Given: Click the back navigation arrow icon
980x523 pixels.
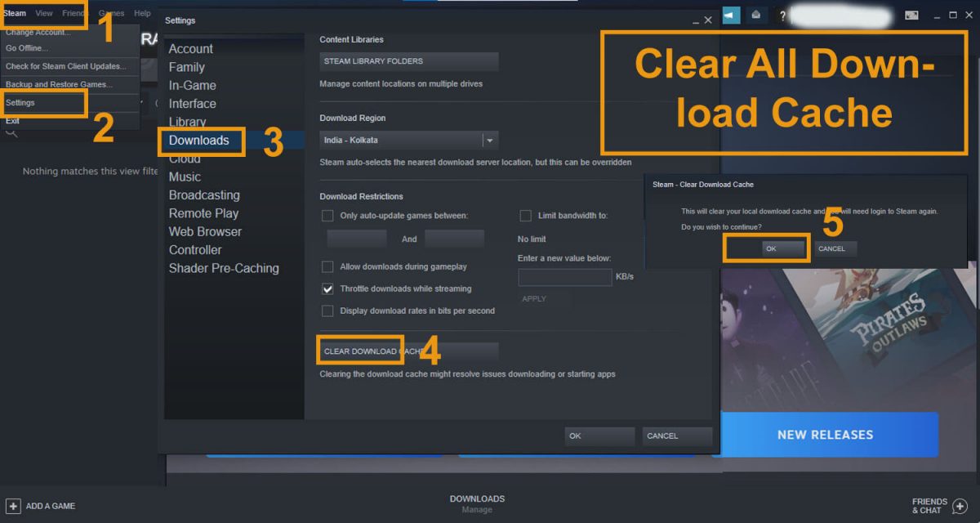Looking at the screenshot, I should [x=731, y=14].
